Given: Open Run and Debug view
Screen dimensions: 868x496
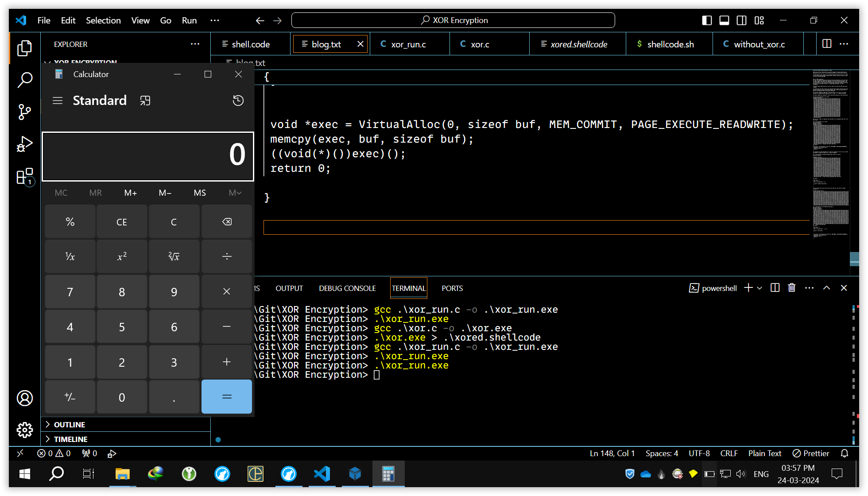Looking at the screenshot, I should point(25,144).
